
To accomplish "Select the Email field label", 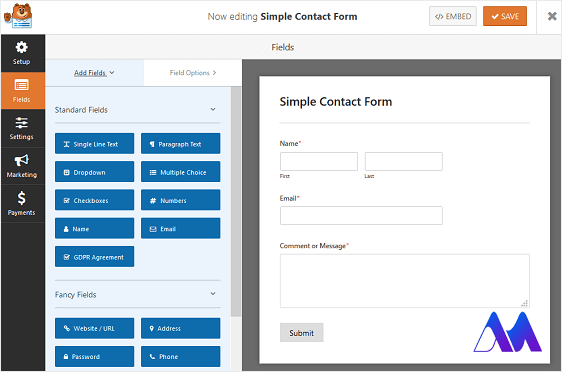I will click(x=289, y=198).
